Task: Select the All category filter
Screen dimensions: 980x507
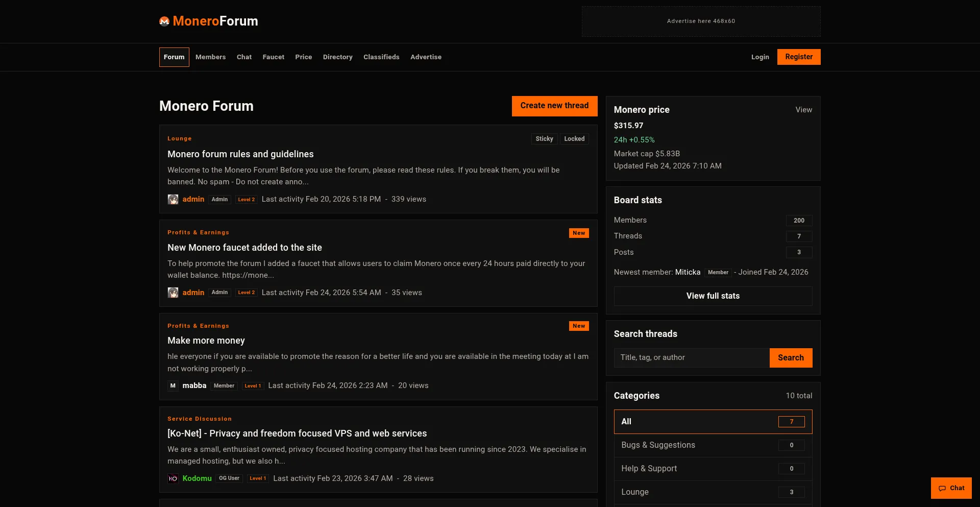Action: pos(713,422)
